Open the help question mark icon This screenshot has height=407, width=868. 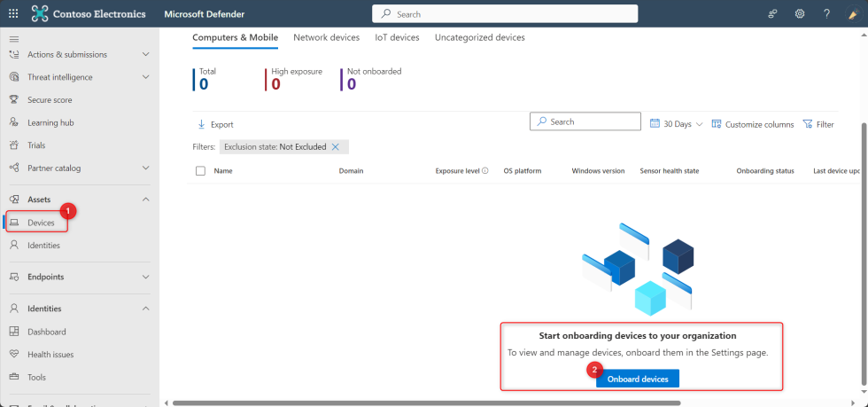coord(826,14)
